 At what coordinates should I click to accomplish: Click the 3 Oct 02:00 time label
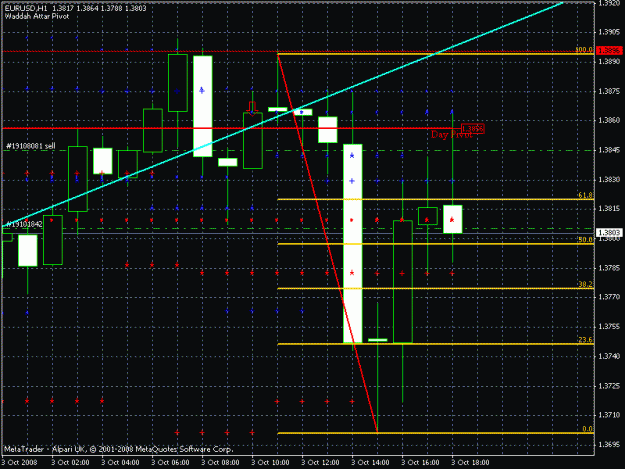[71, 463]
